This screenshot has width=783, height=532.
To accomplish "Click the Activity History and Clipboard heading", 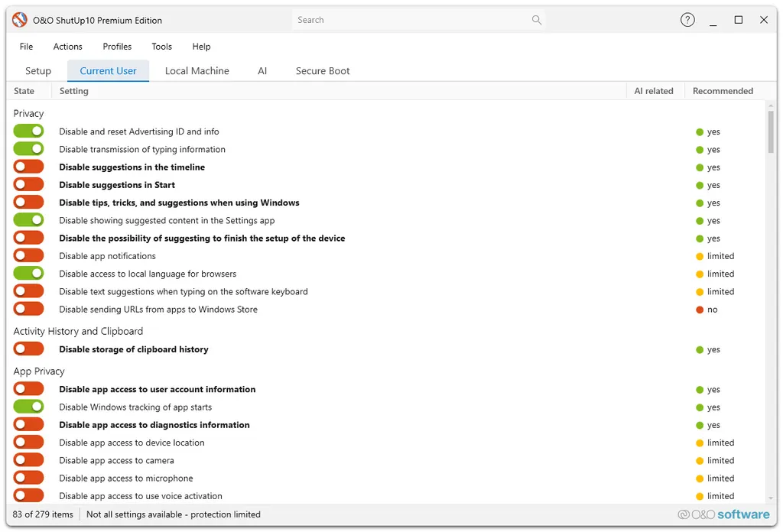I will pos(78,331).
